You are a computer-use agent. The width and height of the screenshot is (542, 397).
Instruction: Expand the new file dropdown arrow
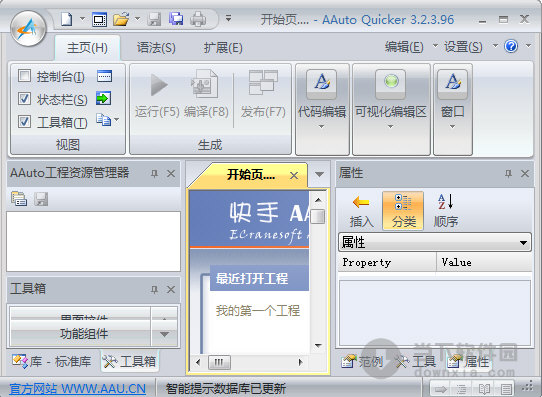click(x=82, y=18)
